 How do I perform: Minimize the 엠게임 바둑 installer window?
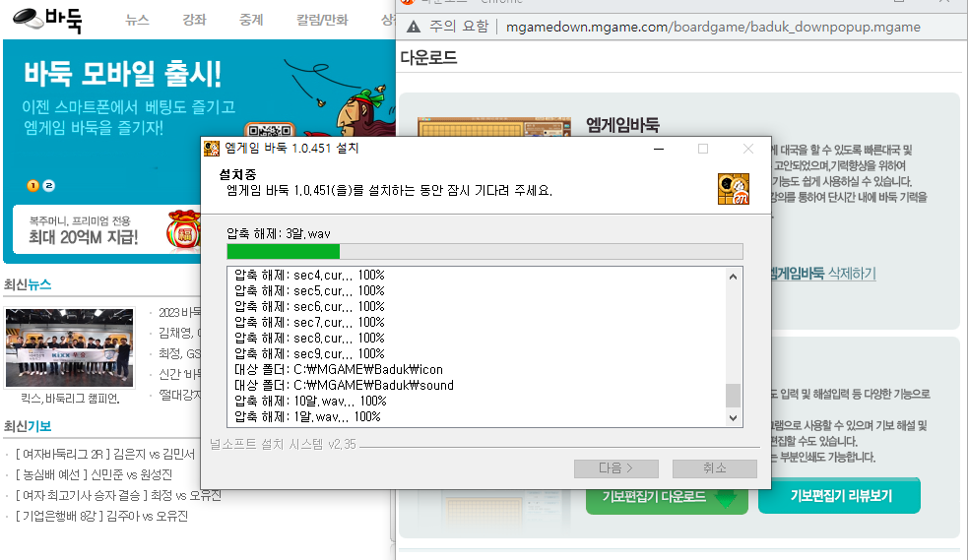[659, 149]
